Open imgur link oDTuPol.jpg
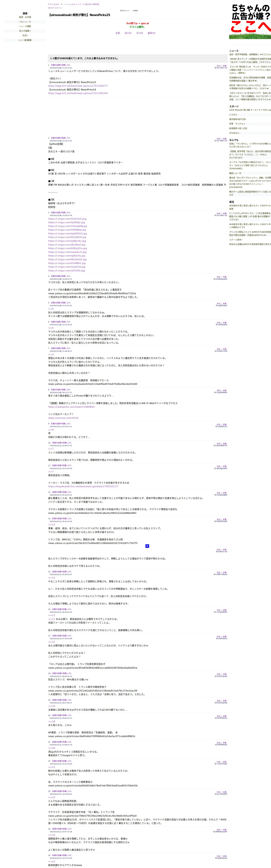 (x=67, y=271)
